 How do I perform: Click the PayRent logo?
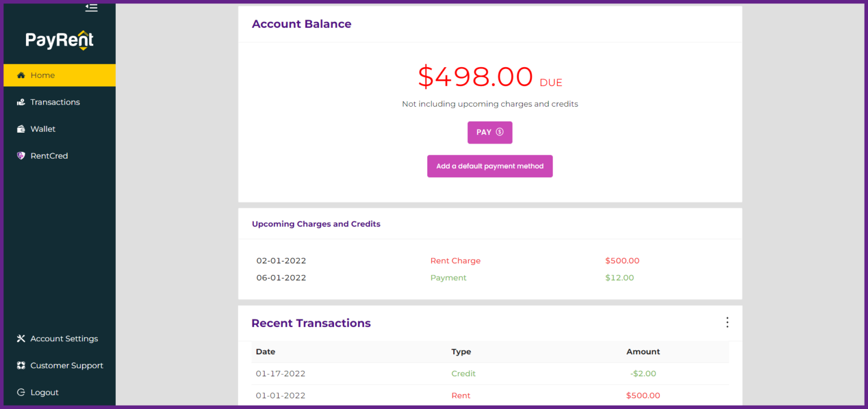tap(59, 40)
